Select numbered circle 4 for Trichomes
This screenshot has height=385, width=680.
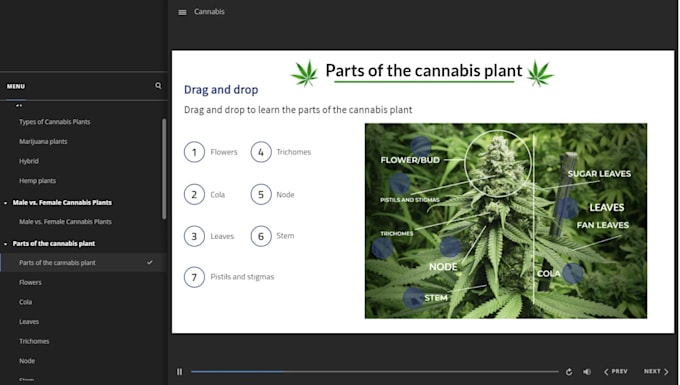tap(261, 152)
